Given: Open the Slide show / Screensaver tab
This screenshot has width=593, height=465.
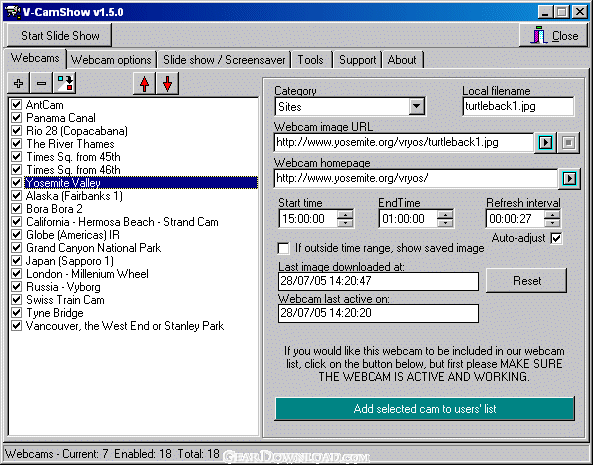Looking at the screenshot, I should coord(224,60).
